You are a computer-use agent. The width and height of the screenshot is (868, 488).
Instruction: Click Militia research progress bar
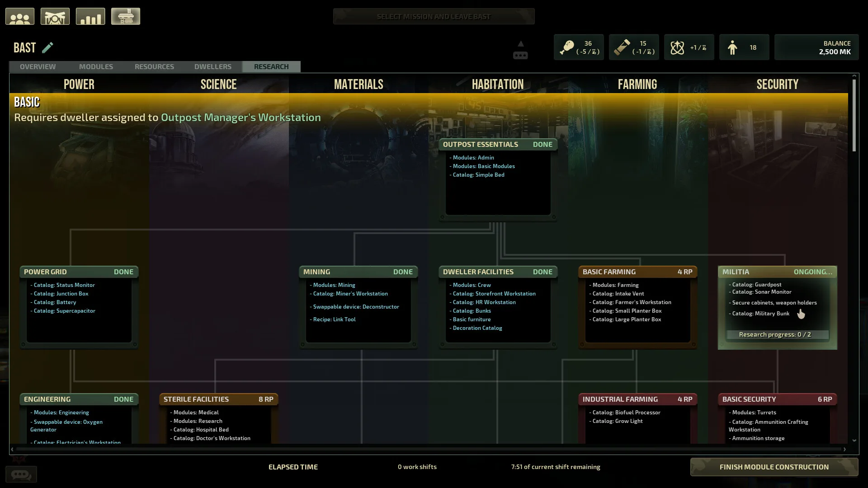click(x=777, y=335)
